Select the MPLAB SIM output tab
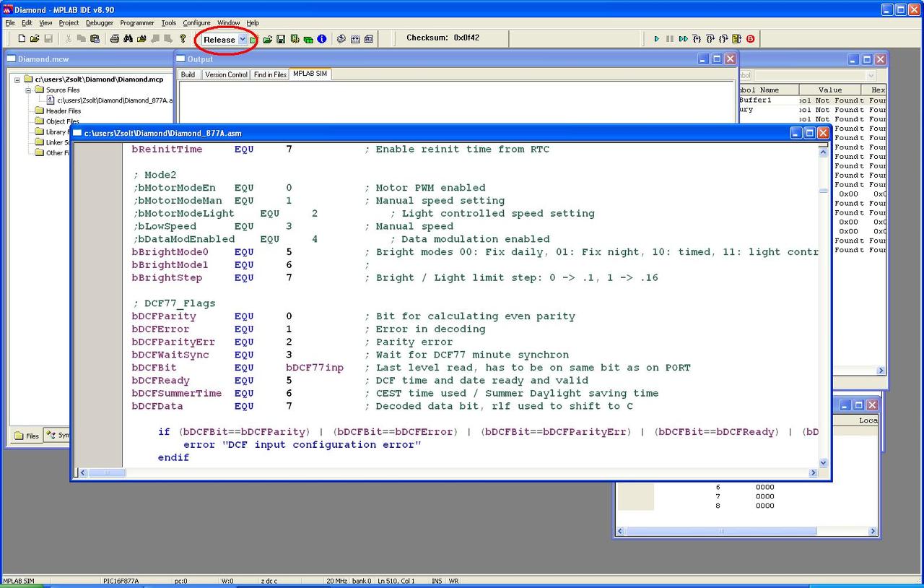Viewport: 924px width, 588px height. [x=310, y=74]
